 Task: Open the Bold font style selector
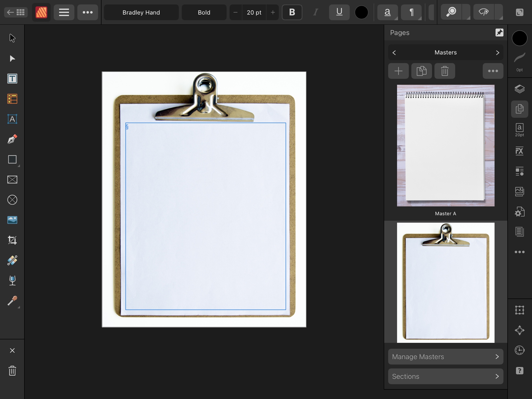coord(204,12)
